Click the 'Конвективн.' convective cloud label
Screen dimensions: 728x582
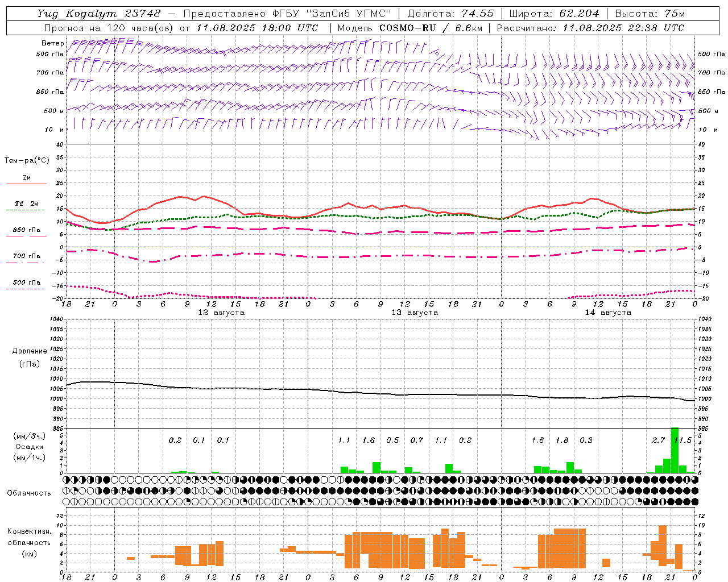point(30,531)
